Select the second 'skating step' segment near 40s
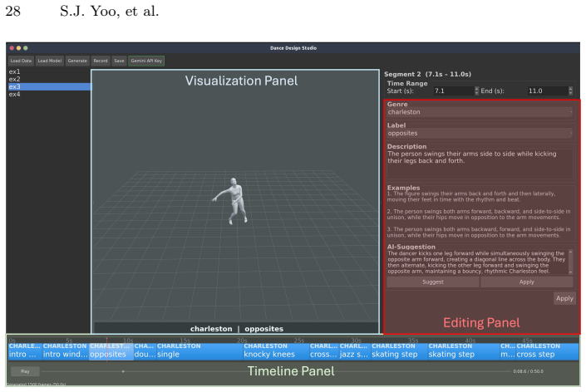This screenshot has height=392, width=586. pos(464,351)
